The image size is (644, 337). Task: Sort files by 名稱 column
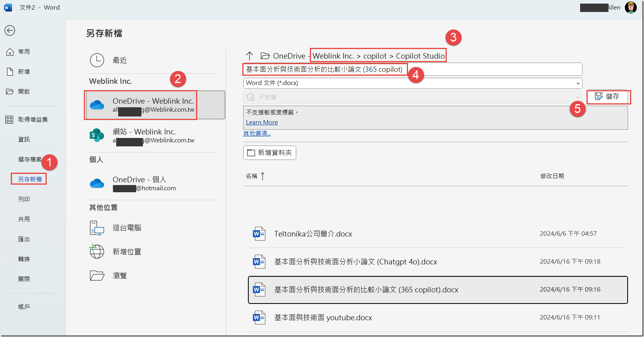tap(252, 176)
